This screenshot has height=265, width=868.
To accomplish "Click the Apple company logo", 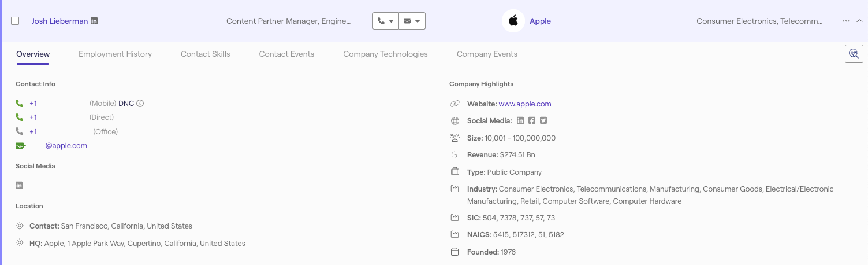I will click(513, 21).
